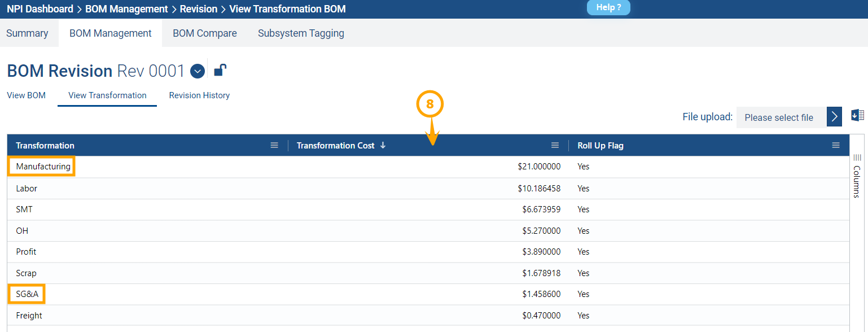Viewport: 868px width, 332px height.
Task: Open the Transformation column menu icon
Action: 274,146
